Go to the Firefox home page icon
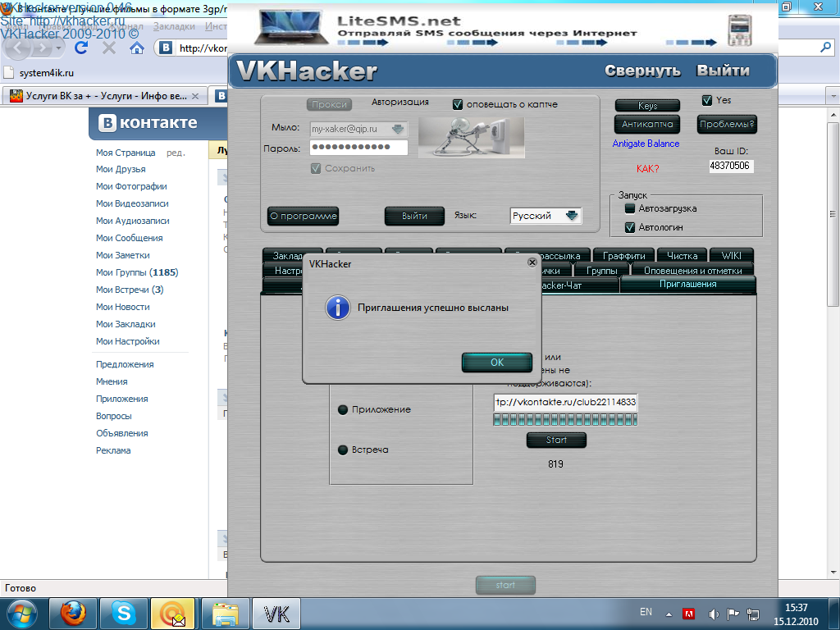Screen dimensions: 840x630 click(x=137, y=48)
